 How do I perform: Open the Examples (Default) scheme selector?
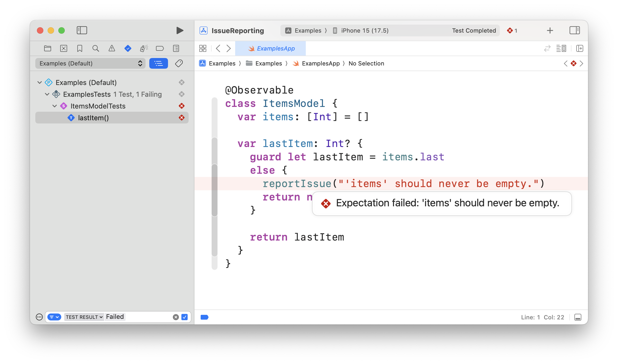pyautogui.click(x=90, y=63)
